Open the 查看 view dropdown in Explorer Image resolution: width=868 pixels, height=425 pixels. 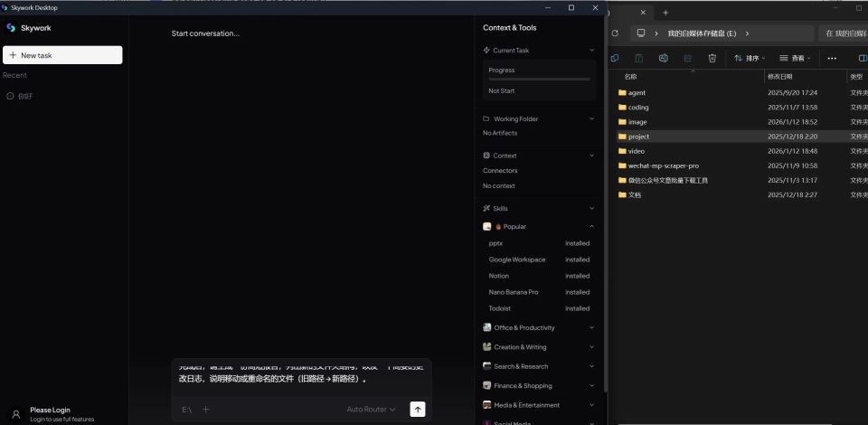pos(795,58)
